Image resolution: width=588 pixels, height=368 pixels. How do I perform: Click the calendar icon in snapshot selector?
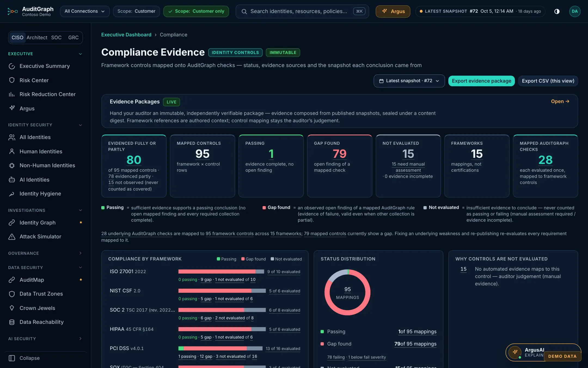click(381, 81)
